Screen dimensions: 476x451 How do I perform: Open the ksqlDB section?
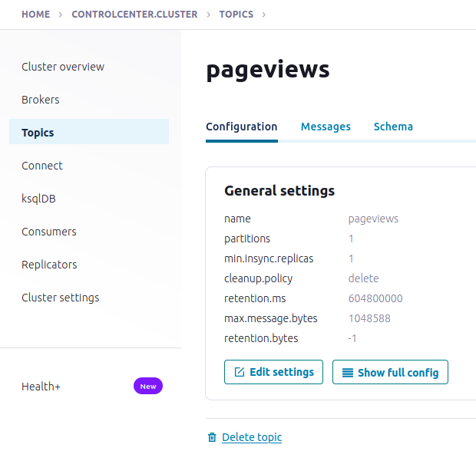coord(38,199)
